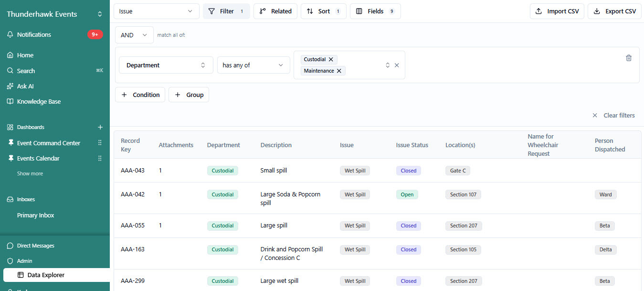Click the drag handle beside Event Command Center
The height and width of the screenshot is (291, 644).
tap(100, 143)
